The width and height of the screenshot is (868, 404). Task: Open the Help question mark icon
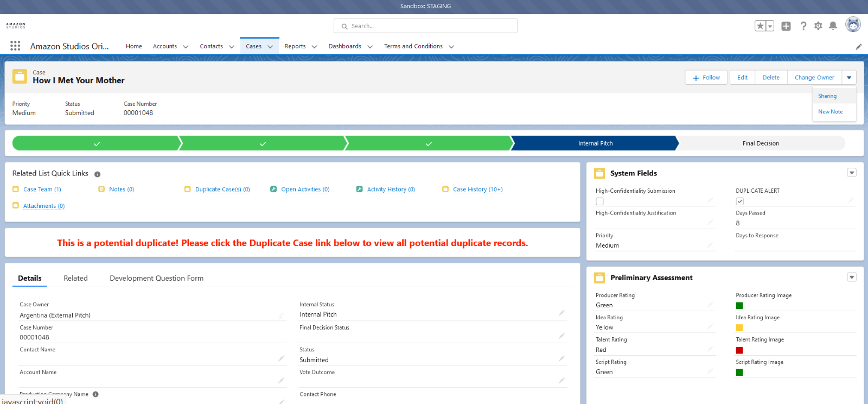pyautogui.click(x=803, y=26)
